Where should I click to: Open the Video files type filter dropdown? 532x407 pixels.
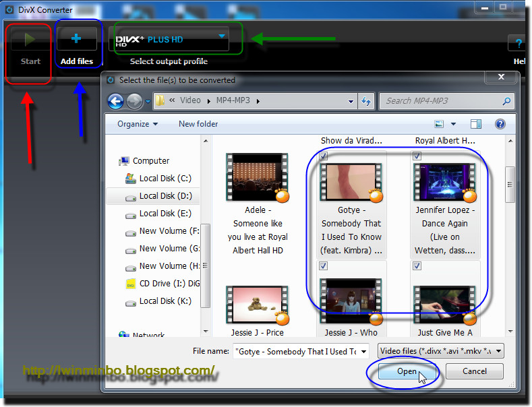coord(441,351)
